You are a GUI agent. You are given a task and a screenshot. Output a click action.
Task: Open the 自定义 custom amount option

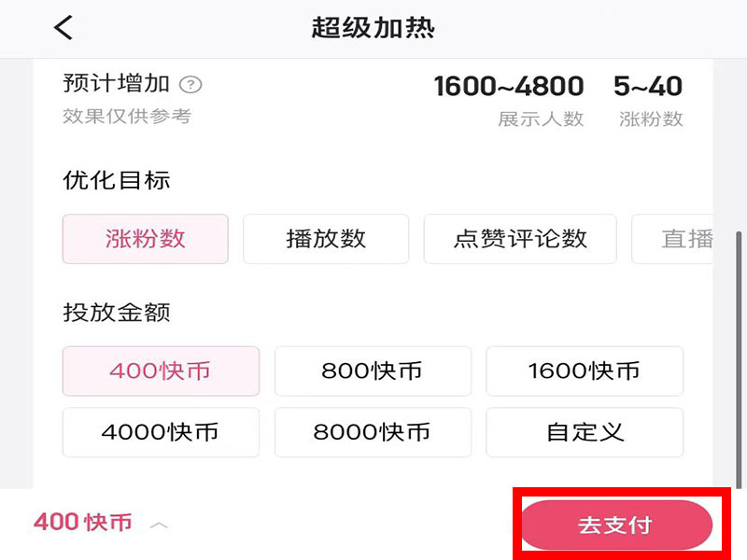[x=585, y=432]
